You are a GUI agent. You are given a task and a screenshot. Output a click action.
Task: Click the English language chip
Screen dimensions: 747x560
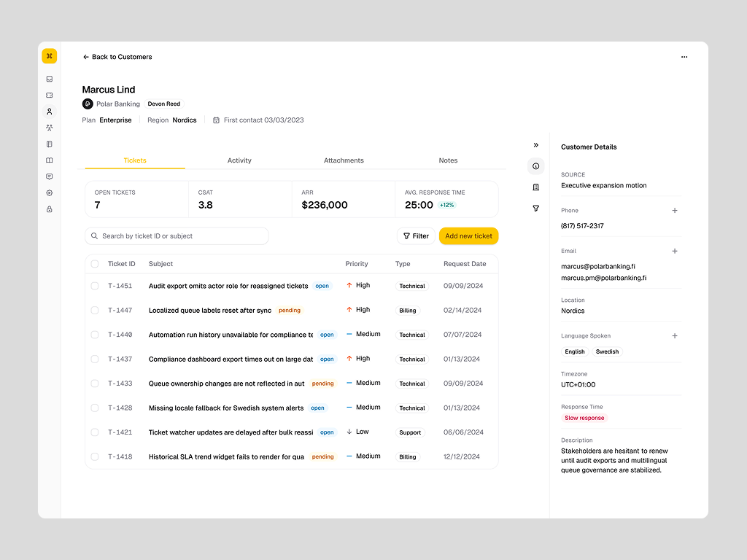(575, 351)
